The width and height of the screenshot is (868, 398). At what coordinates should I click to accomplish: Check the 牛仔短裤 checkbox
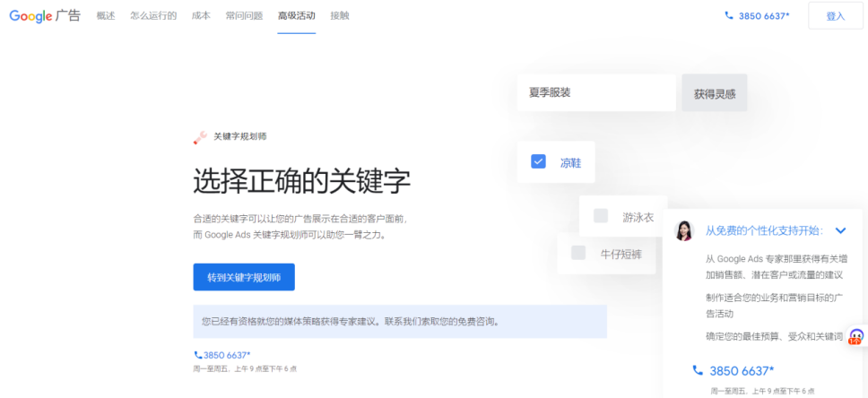point(578,253)
